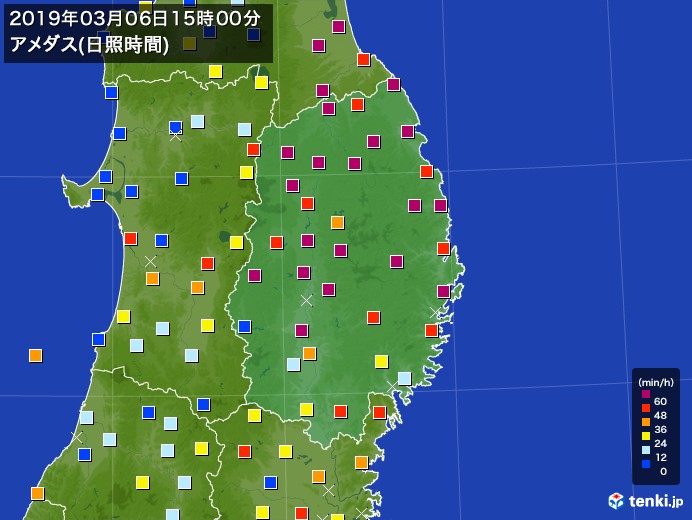
Task: Click the orange 36 legend swatch
Action: point(646,422)
